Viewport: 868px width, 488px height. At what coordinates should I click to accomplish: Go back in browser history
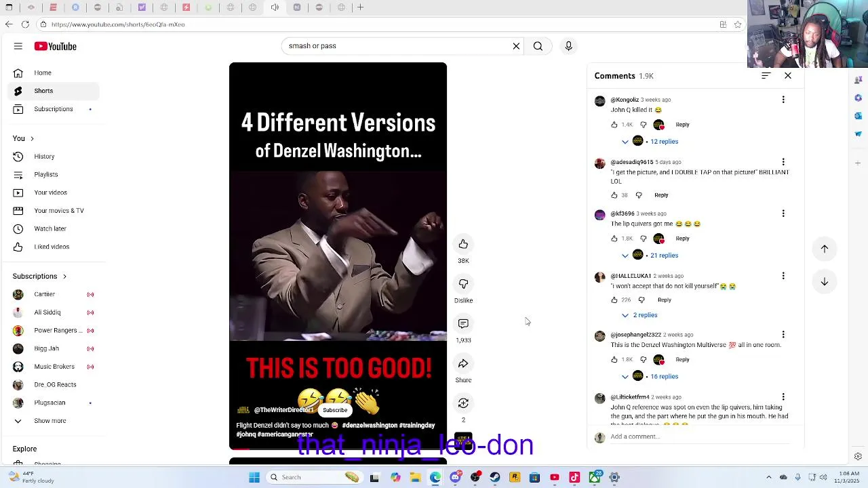point(8,24)
